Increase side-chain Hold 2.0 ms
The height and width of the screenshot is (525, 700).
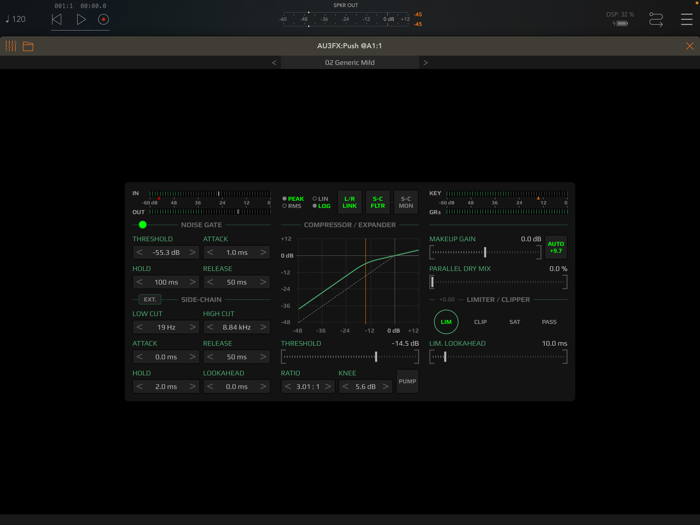coord(192,387)
